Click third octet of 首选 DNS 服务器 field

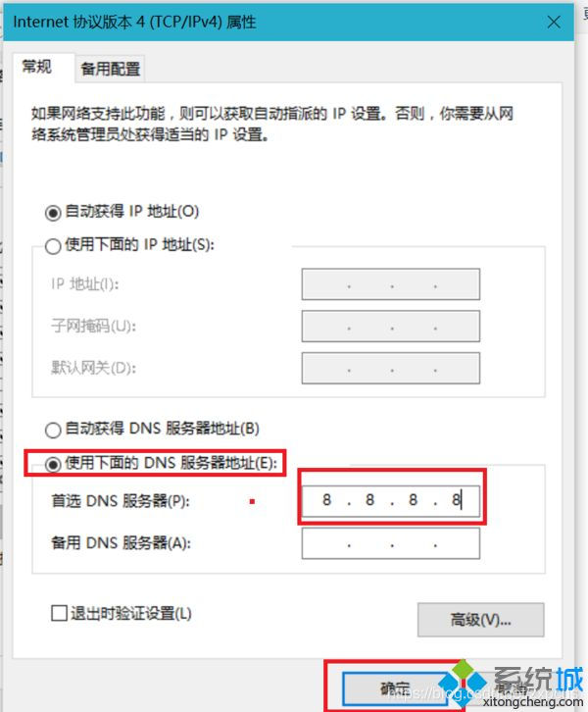click(413, 500)
